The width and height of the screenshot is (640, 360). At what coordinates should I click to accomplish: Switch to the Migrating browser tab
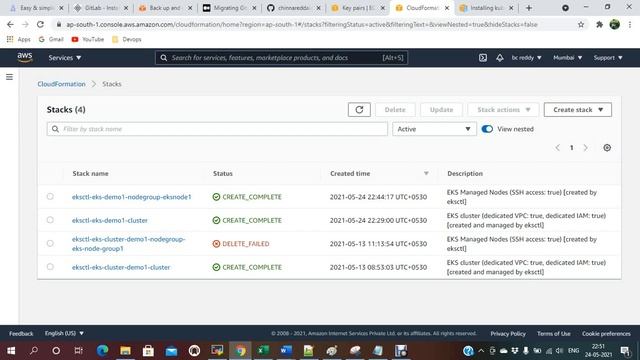tap(229, 8)
